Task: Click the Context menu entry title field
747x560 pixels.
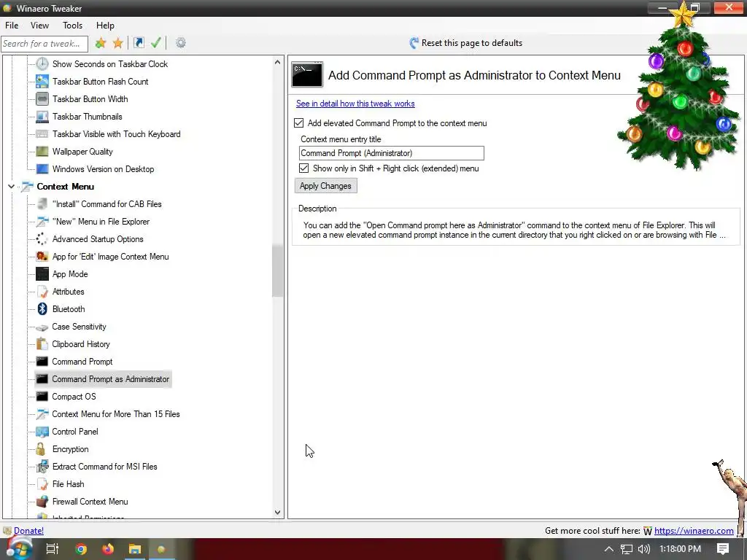Action: (391, 153)
